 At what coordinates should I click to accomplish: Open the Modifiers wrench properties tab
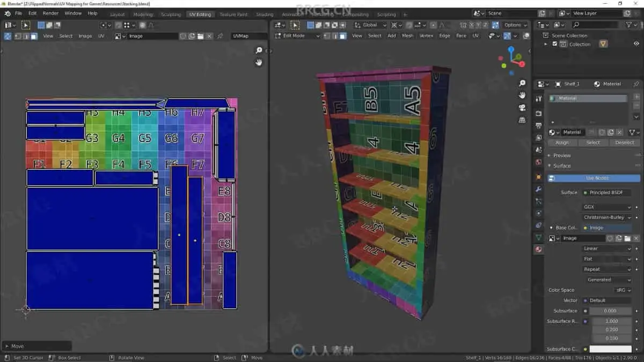pyautogui.click(x=539, y=189)
